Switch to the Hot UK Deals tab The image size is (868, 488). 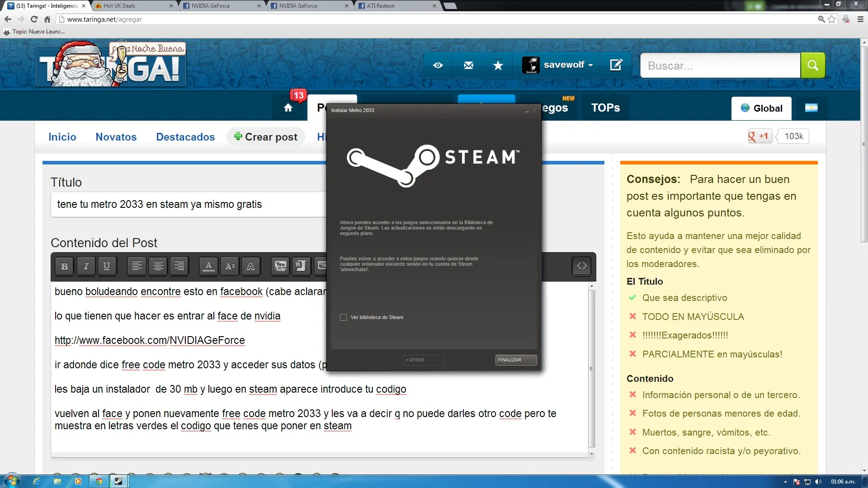(134, 6)
